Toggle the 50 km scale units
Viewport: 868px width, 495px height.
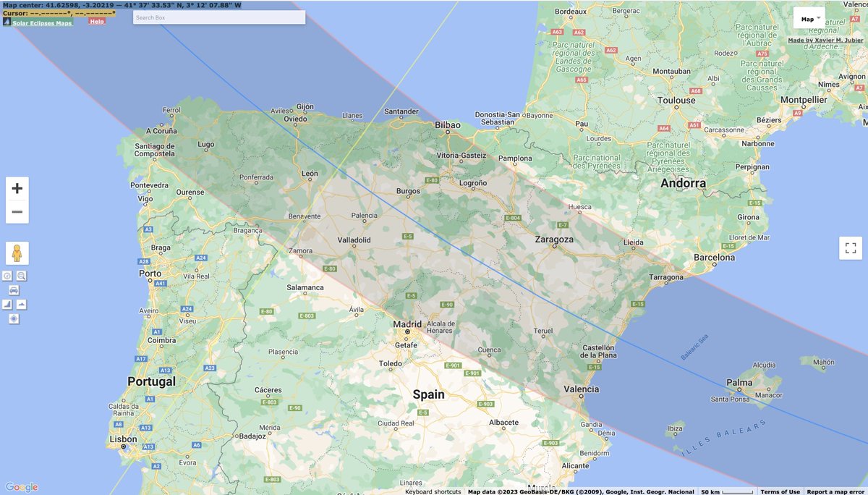pyautogui.click(x=726, y=491)
